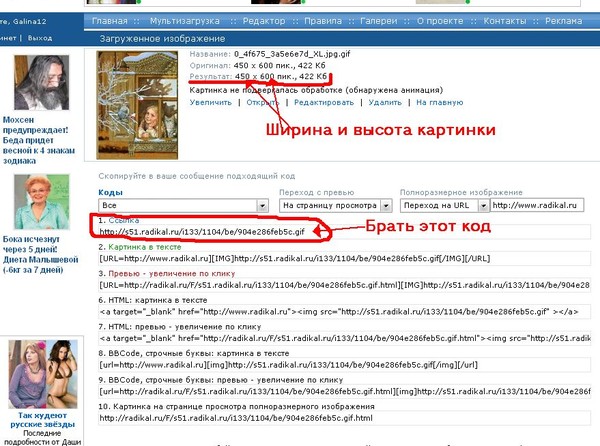Select code field under item 10 Картинка на странице просмотра

(344, 418)
